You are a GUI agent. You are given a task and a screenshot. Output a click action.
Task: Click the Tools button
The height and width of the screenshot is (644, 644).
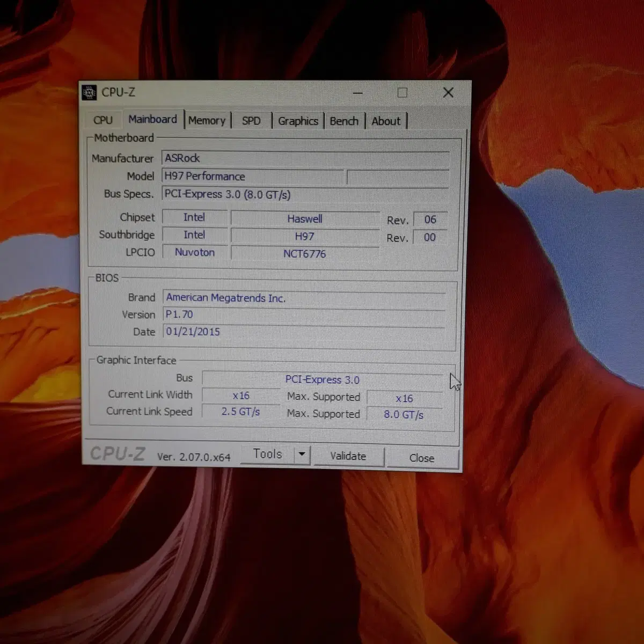coord(267,454)
